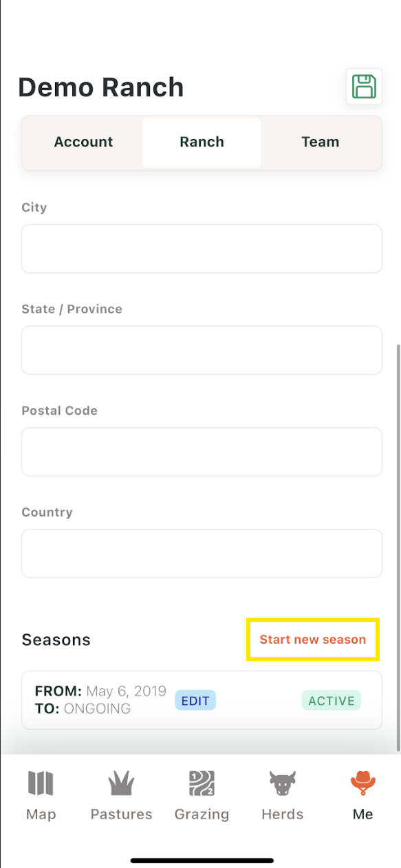Focus the Postal Code field

click(x=202, y=452)
